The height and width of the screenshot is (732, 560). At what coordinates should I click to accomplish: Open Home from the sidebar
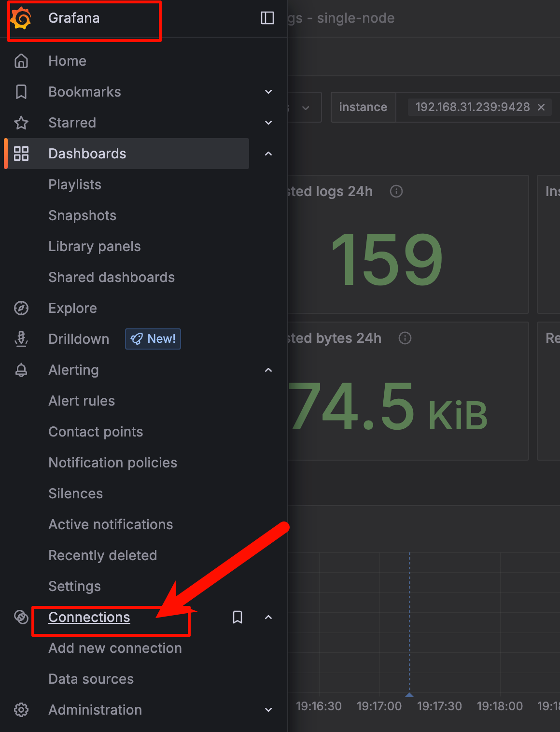click(x=67, y=61)
